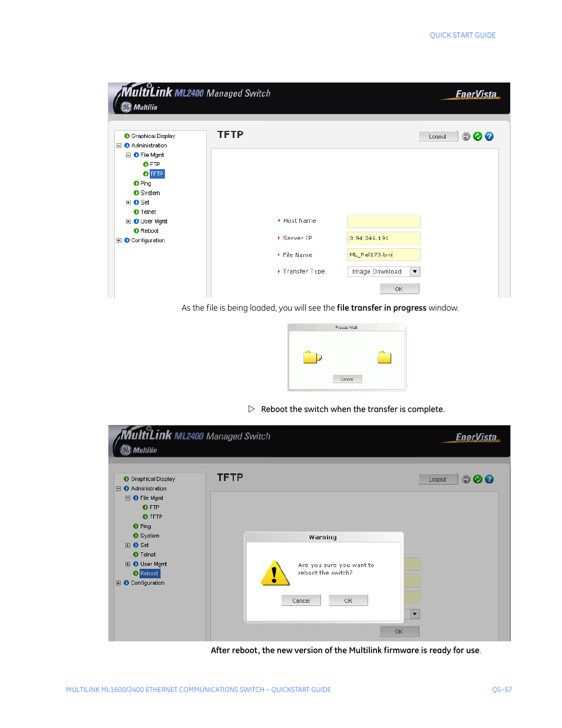Cancel the reboot in Warning dialog
Image resolution: width=562 pixels, height=728 pixels.
[x=301, y=601]
